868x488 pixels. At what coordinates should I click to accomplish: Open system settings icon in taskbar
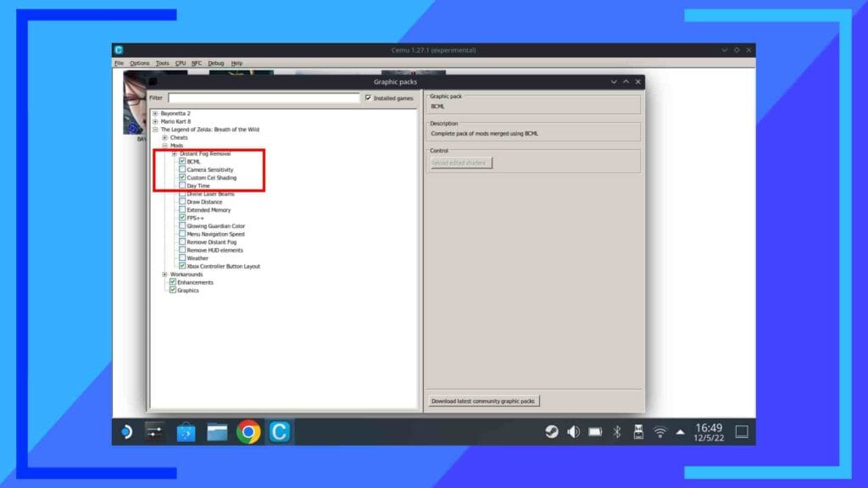tap(154, 431)
